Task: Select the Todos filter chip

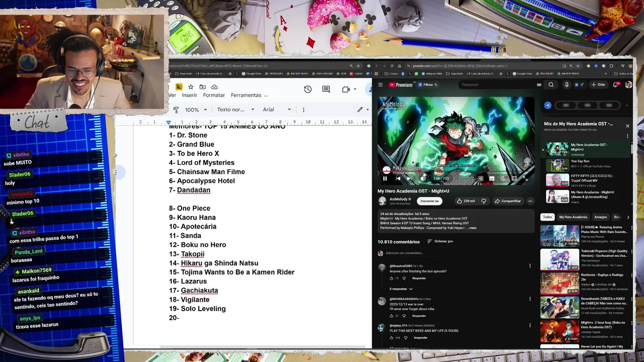Action: pos(547,217)
